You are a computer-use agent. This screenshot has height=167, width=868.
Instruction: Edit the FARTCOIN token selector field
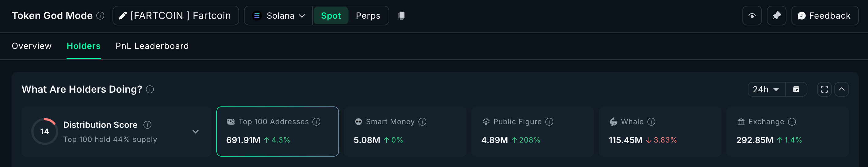coord(176,16)
